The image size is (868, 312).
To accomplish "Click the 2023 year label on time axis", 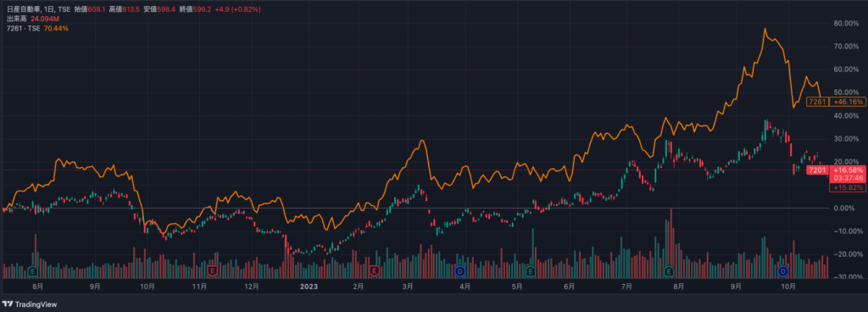I will [309, 287].
